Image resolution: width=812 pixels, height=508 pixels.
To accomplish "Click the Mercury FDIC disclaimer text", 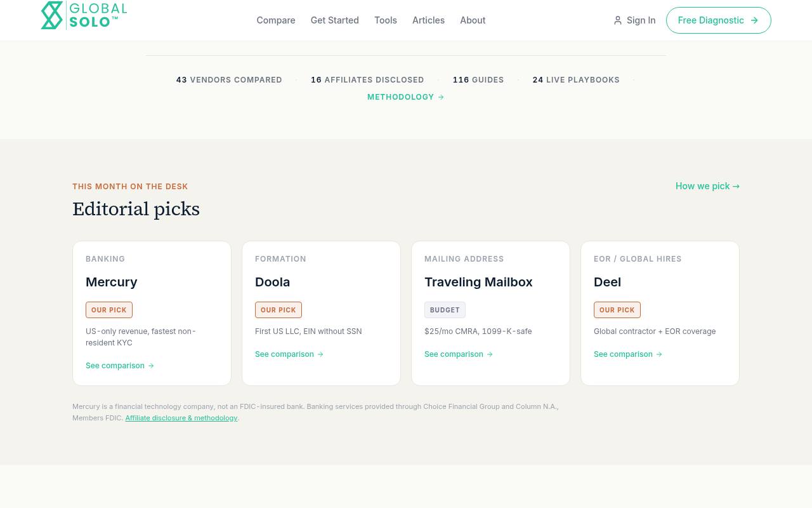I will pos(315,412).
